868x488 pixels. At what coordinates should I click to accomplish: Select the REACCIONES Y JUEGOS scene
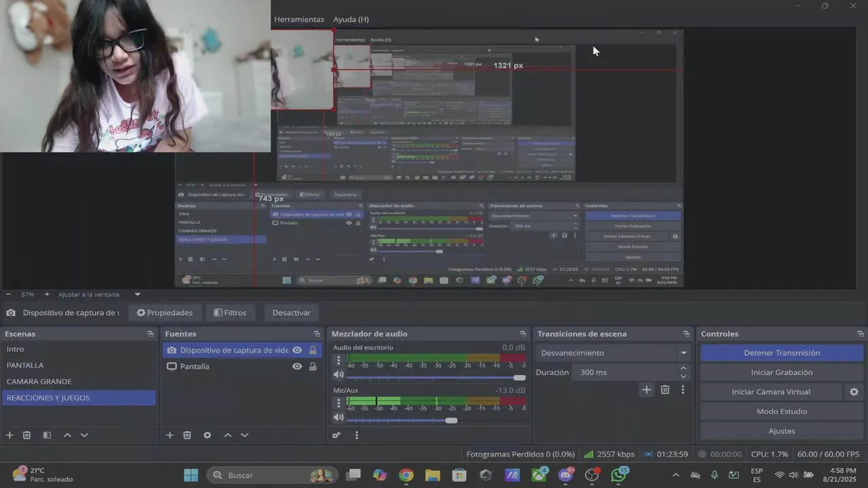(79, 398)
